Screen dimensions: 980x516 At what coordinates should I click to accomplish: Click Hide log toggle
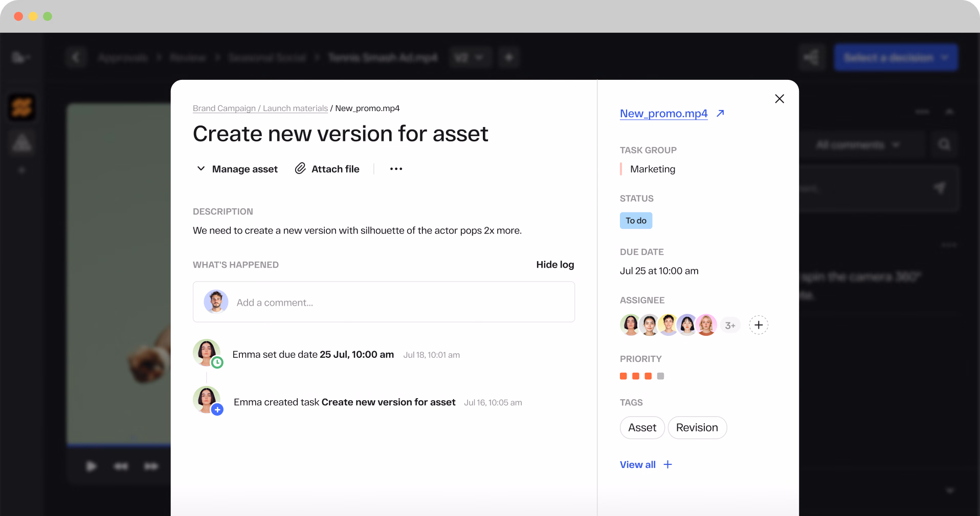[x=555, y=265]
